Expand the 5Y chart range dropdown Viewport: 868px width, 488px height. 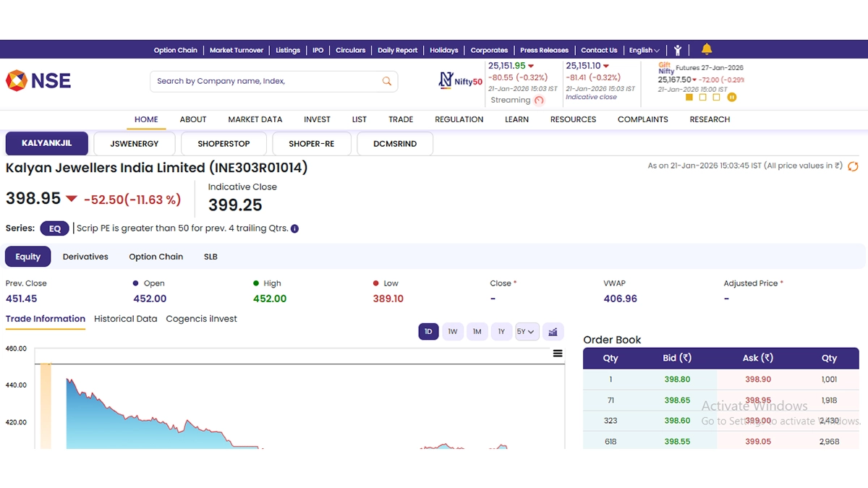tap(527, 332)
